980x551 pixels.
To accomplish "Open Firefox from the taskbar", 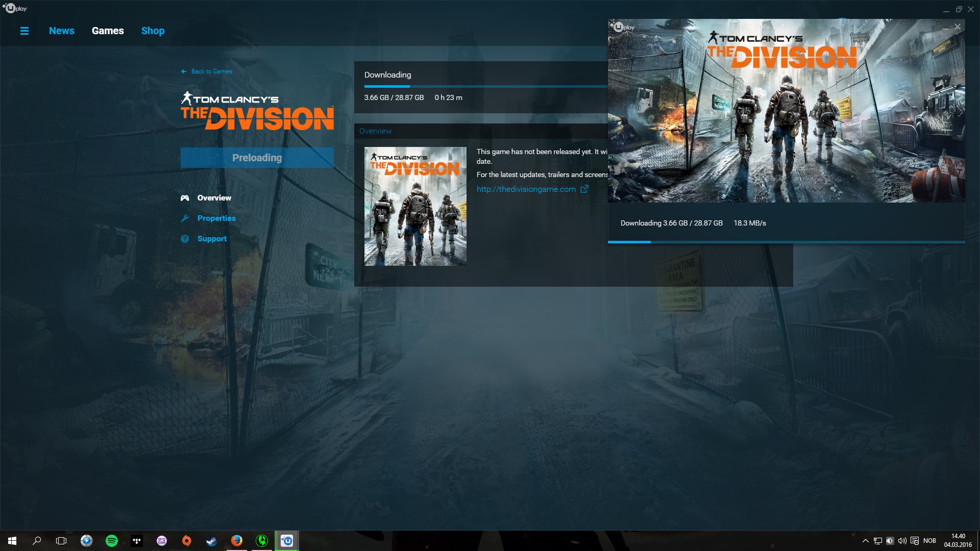I will coord(237,541).
